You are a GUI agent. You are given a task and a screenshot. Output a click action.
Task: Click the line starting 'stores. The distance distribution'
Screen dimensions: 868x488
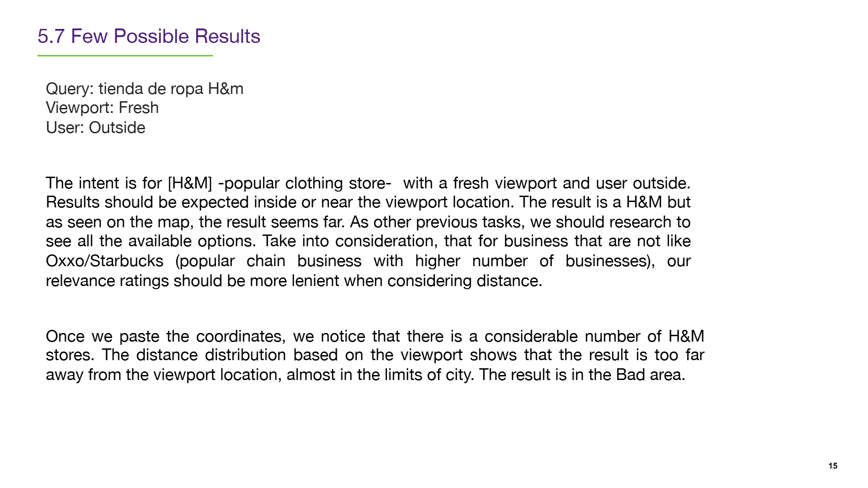[x=375, y=355]
